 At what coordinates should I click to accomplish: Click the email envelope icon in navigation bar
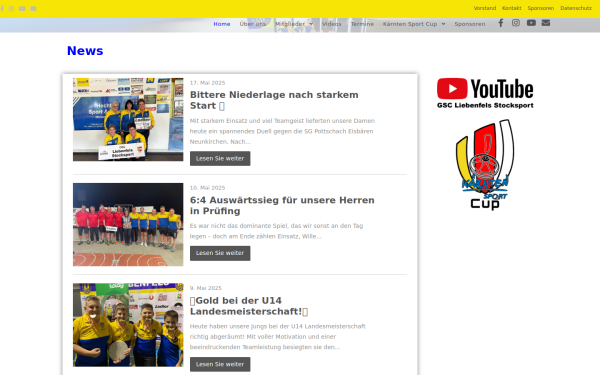coord(546,23)
